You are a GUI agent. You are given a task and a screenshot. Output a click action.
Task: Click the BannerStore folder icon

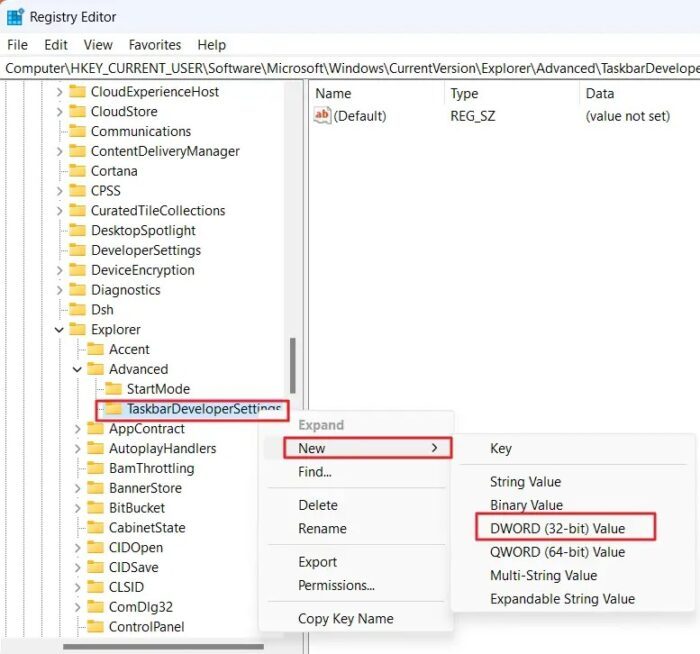click(95, 488)
